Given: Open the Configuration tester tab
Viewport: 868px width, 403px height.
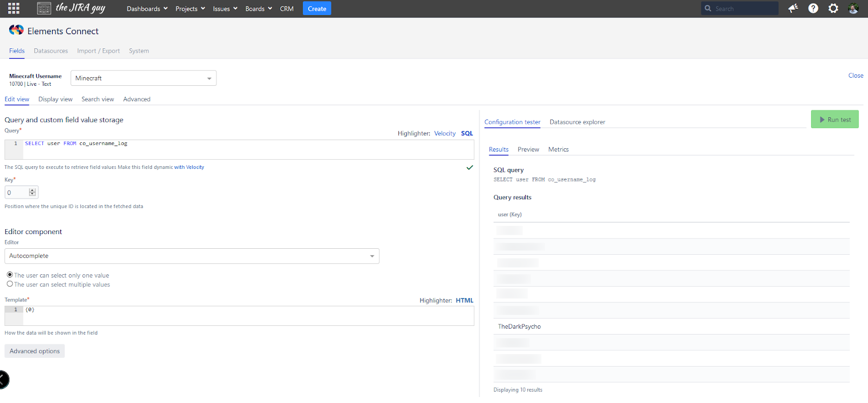Looking at the screenshot, I should tap(513, 122).
